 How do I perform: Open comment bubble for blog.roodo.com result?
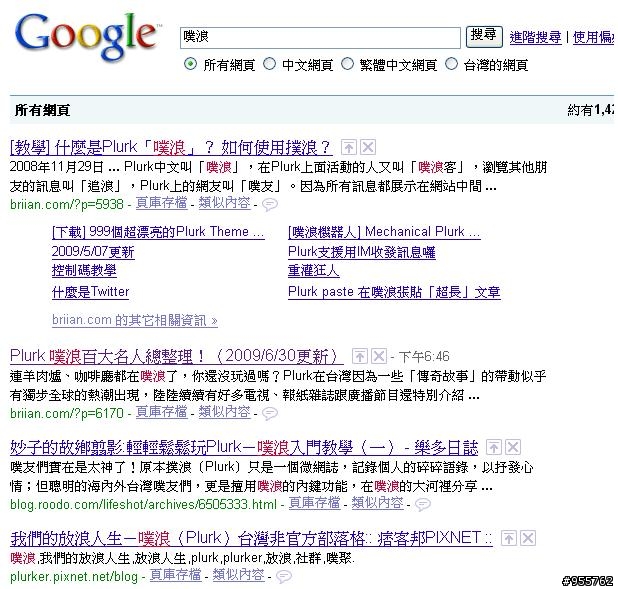(423, 504)
